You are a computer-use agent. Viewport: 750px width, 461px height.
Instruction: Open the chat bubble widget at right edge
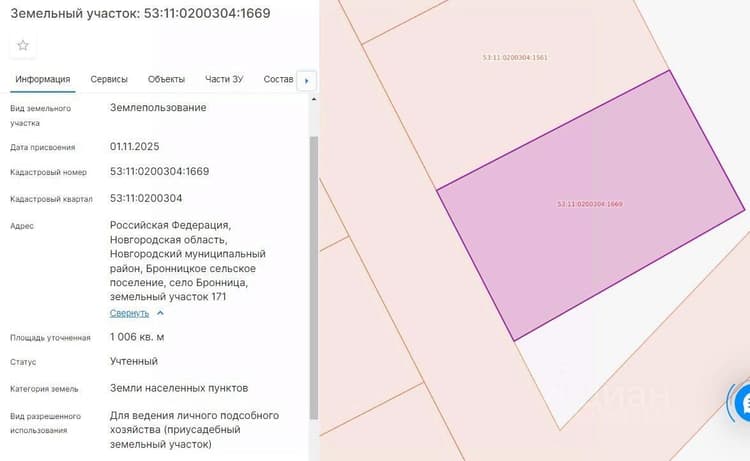(x=743, y=404)
